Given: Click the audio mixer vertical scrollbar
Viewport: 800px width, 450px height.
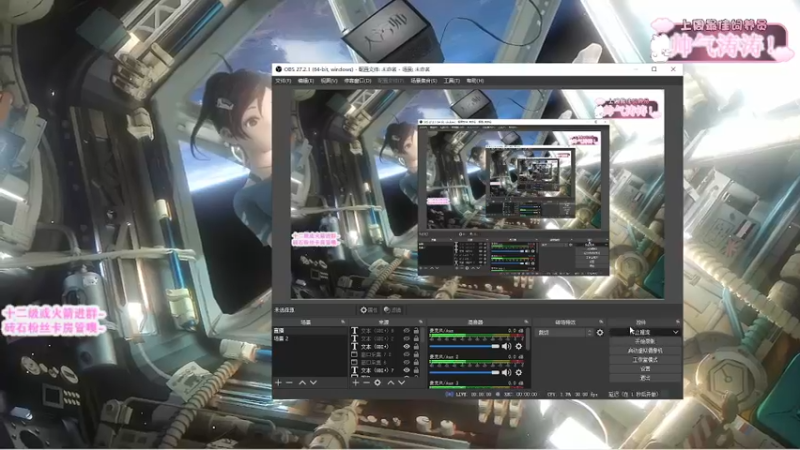Looking at the screenshot, I should point(528,339).
